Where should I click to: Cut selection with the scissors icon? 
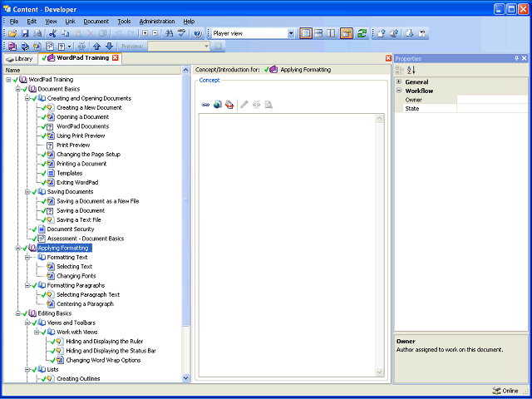pos(52,33)
